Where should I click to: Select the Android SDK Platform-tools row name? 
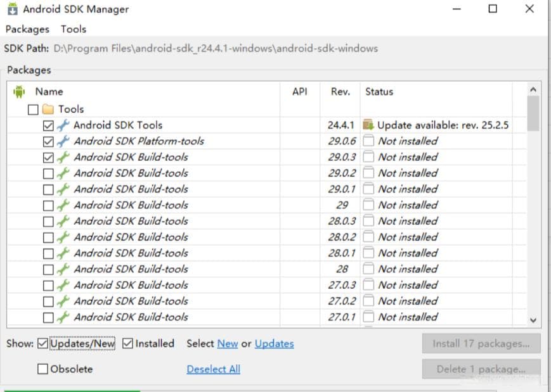(x=139, y=141)
